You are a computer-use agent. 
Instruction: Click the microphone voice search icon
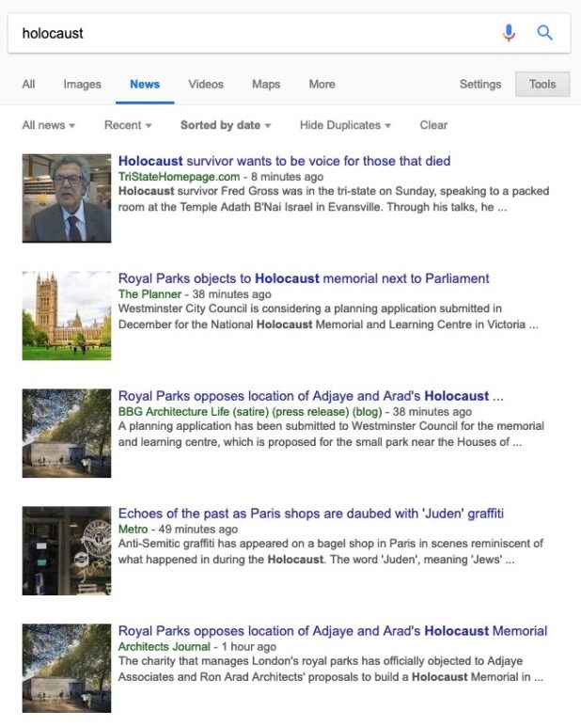[509, 33]
